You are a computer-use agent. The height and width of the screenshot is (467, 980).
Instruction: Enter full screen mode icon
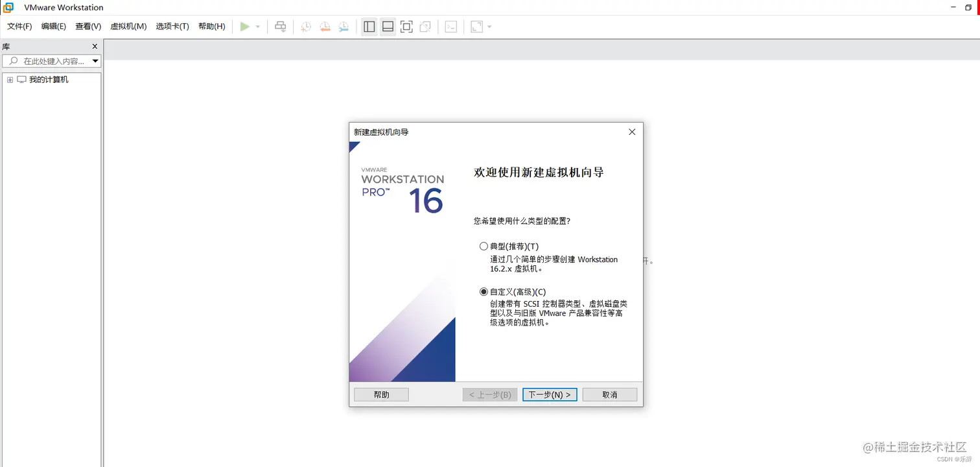coord(406,27)
